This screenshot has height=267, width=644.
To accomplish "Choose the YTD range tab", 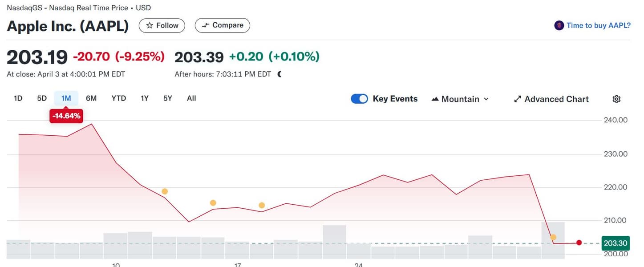I will click(118, 98).
